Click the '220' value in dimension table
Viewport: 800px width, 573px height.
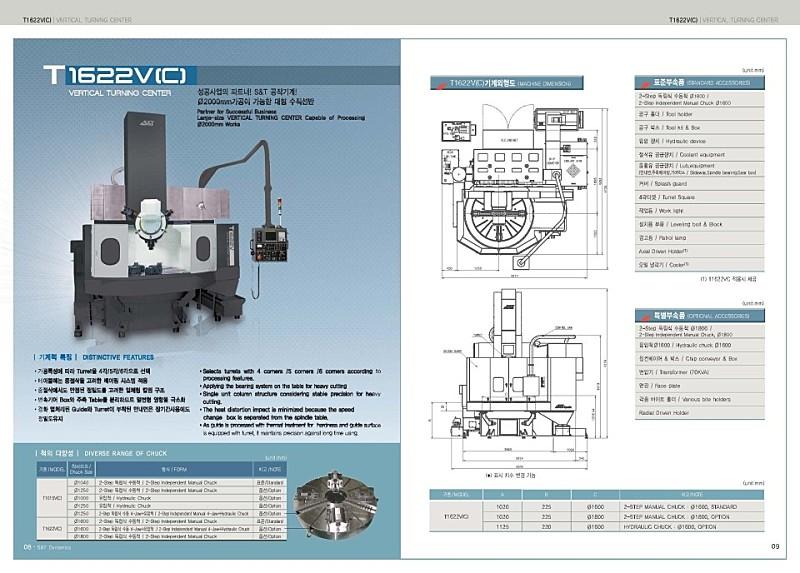(546, 527)
